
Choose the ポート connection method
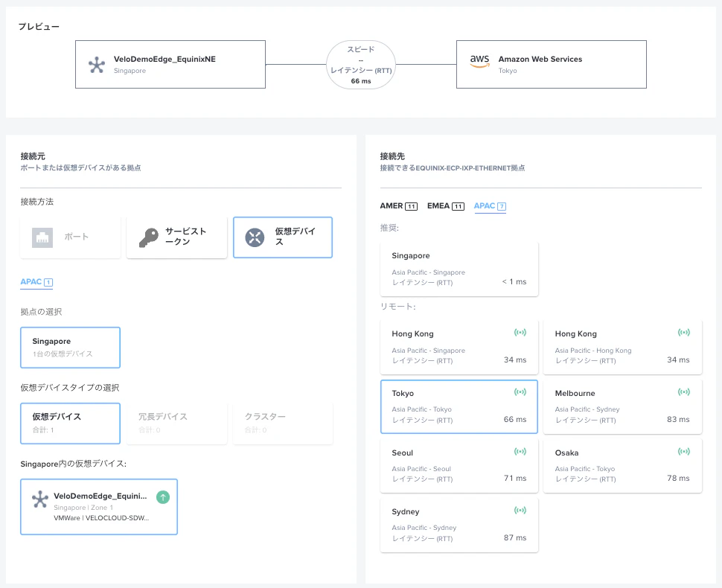pyautogui.click(x=71, y=237)
